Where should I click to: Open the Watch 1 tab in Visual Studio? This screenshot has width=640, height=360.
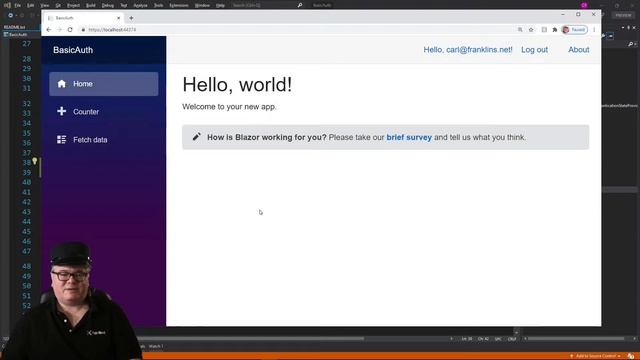tap(156, 347)
